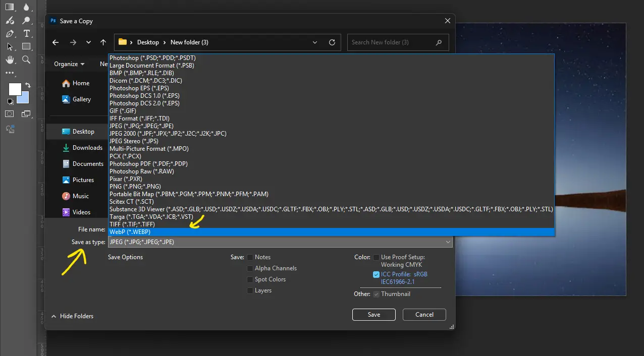
Task: Select the Hand tool
Action: 9,59
